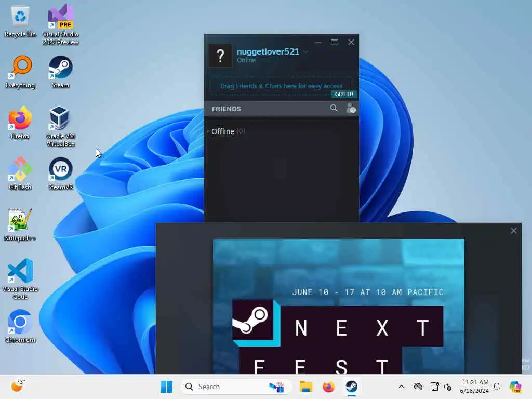Search friends with magnifier icon
Screen dimensions: 532x399
point(334,108)
